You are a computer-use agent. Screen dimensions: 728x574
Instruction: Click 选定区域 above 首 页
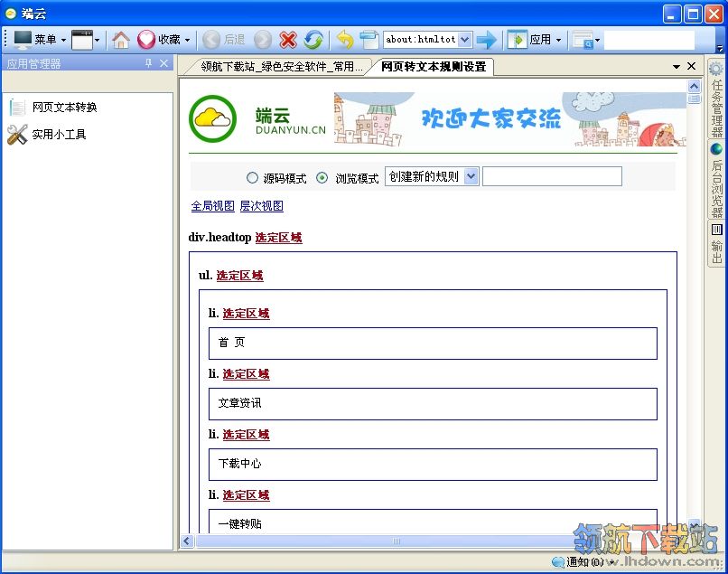(x=246, y=314)
